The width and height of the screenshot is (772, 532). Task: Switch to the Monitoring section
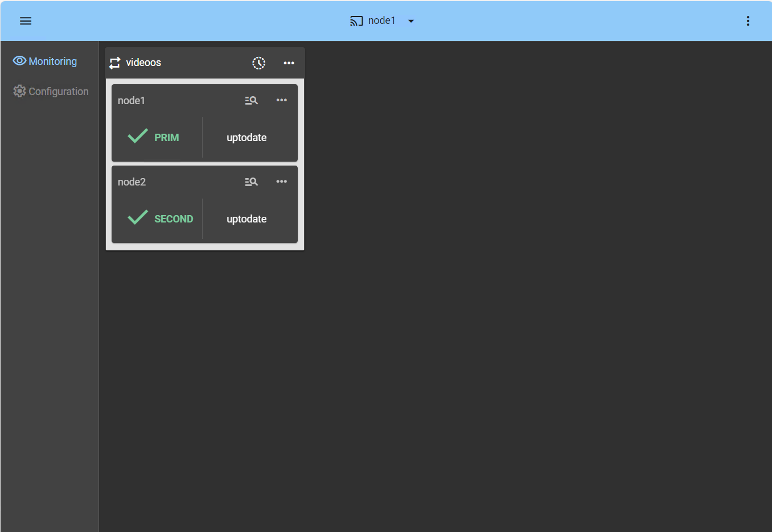coord(45,61)
